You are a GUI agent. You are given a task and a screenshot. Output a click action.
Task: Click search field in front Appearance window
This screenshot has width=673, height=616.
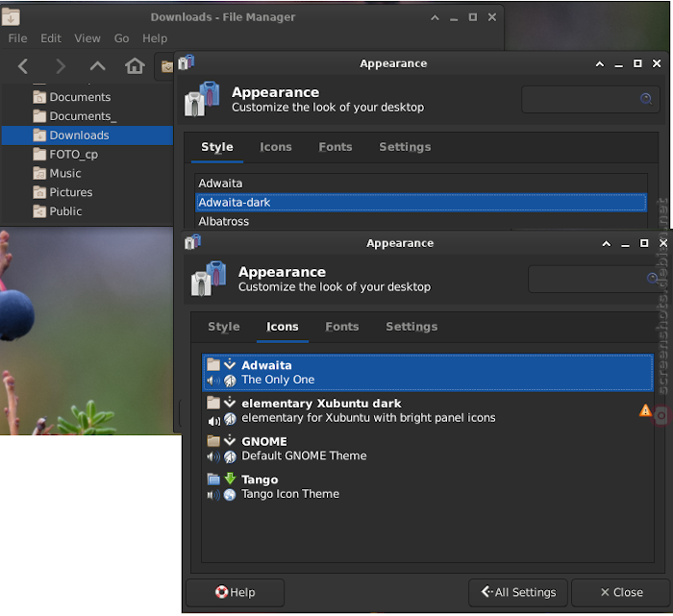pyautogui.click(x=597, y=280)
